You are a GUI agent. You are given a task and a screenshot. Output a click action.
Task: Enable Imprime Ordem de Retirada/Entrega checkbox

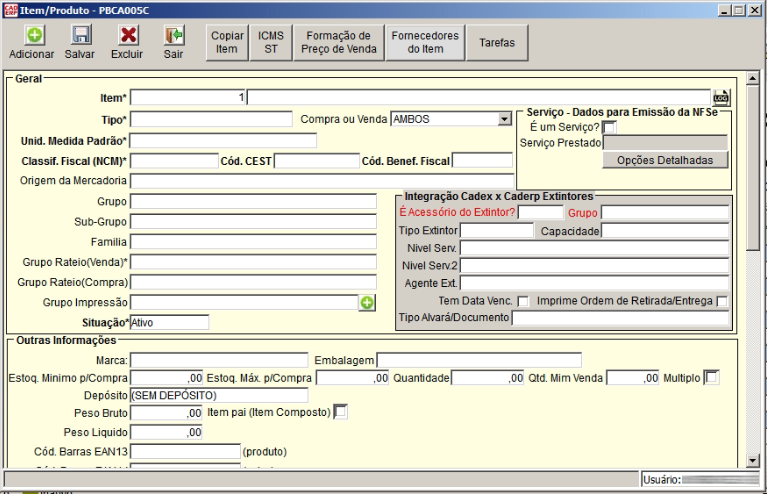[722, 301]
